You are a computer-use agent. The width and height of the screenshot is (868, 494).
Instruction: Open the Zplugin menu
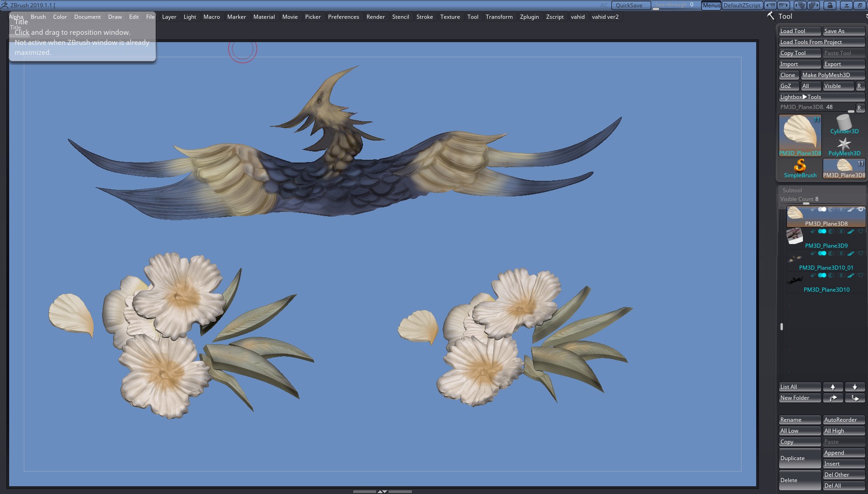click(529, 17)
